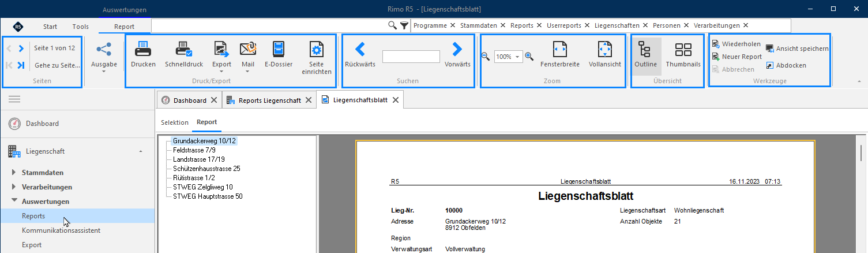Open the Export dropdown
The width and height of the screenshot is (868, 253).
[x=221, y=58]
